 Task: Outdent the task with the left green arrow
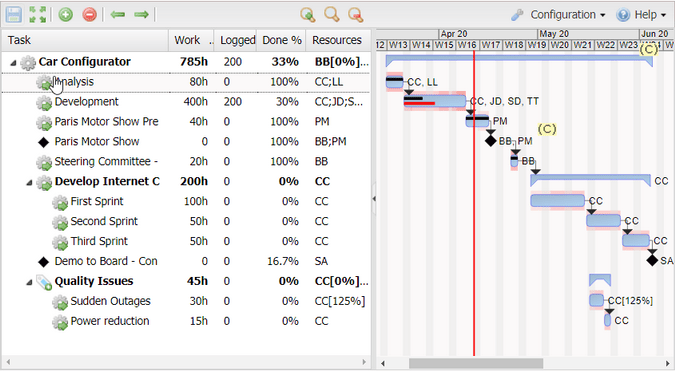pyautogui.click(x=118, y=15)
